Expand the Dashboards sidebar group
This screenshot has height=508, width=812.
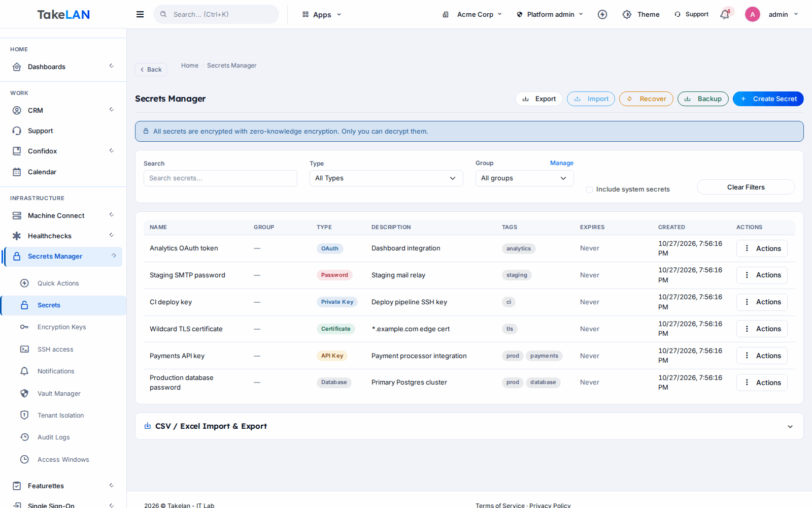pyautogui.click(x=63, y=67)
